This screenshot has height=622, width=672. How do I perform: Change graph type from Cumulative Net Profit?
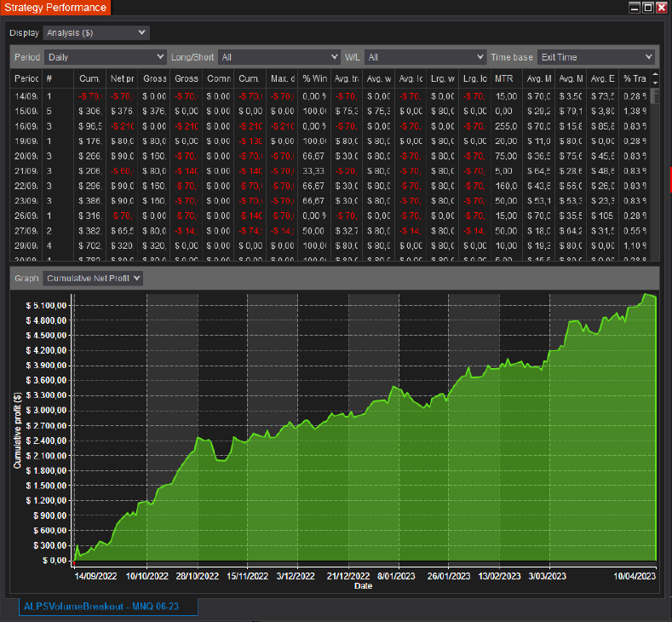pyautogui.click(x=93, y=279)
